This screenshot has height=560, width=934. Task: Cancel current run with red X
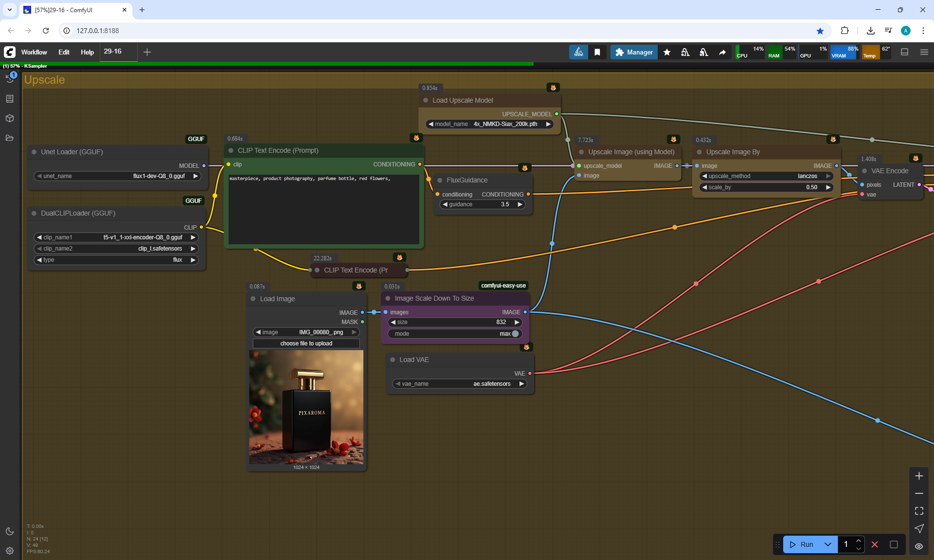[875, 544]
